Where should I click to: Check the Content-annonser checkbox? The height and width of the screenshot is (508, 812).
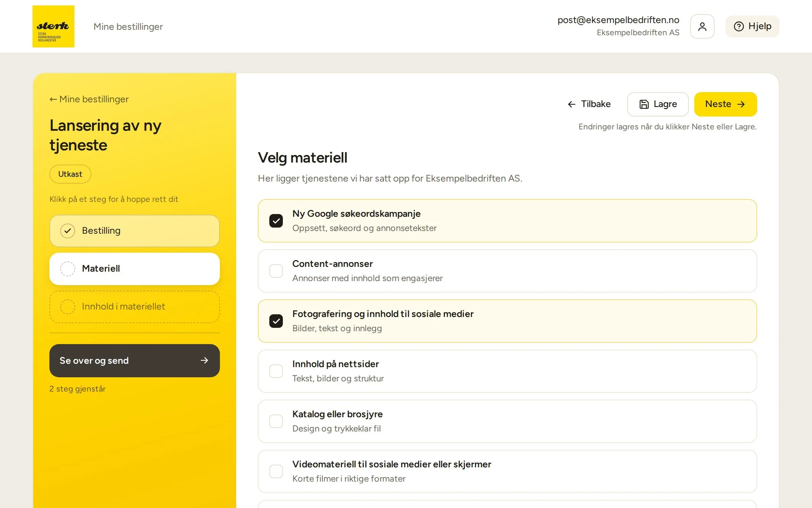276,271
